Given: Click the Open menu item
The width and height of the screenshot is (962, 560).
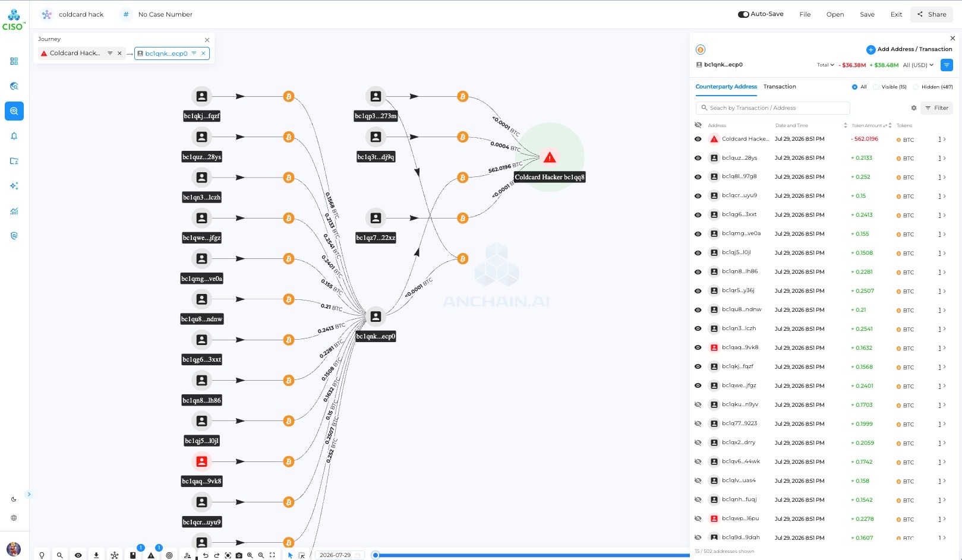Looking at the screenshot, I should click(x=835, y=14).
